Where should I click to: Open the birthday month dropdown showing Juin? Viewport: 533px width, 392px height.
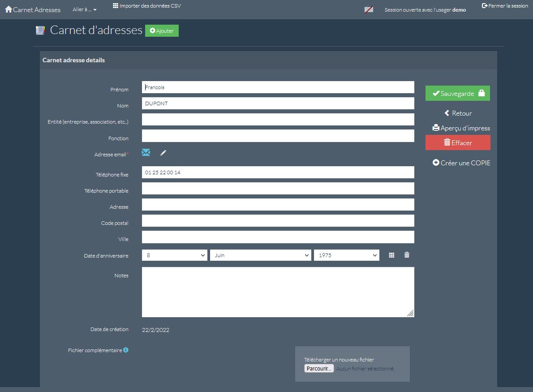[260, 255]
